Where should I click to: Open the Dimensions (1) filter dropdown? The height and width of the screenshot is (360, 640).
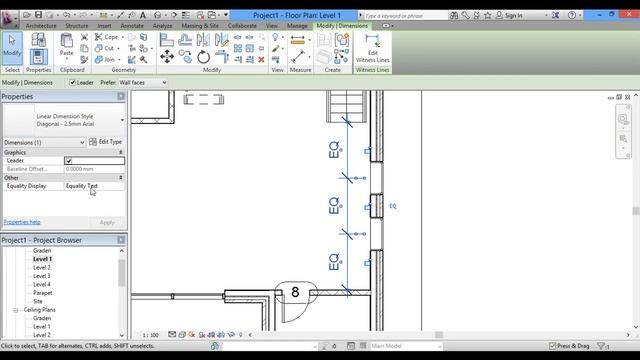point(44,142)
